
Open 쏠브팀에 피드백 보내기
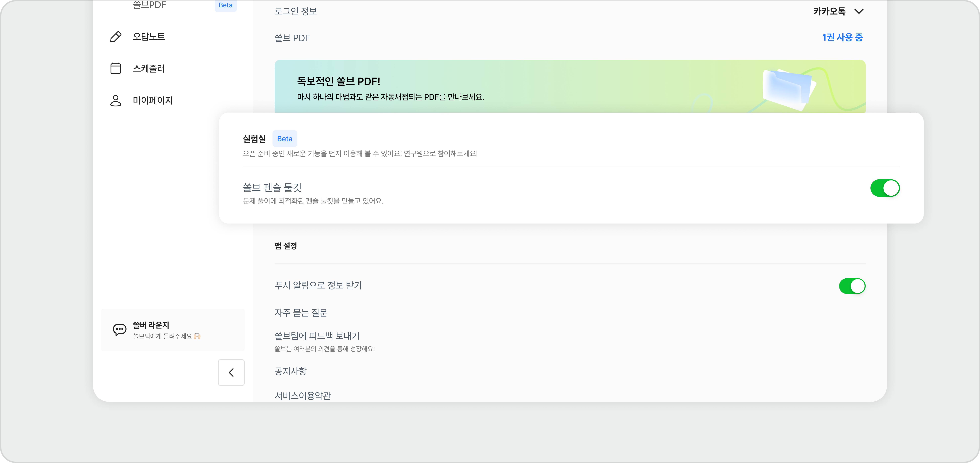pyautogui.click(x=317, y=336)
